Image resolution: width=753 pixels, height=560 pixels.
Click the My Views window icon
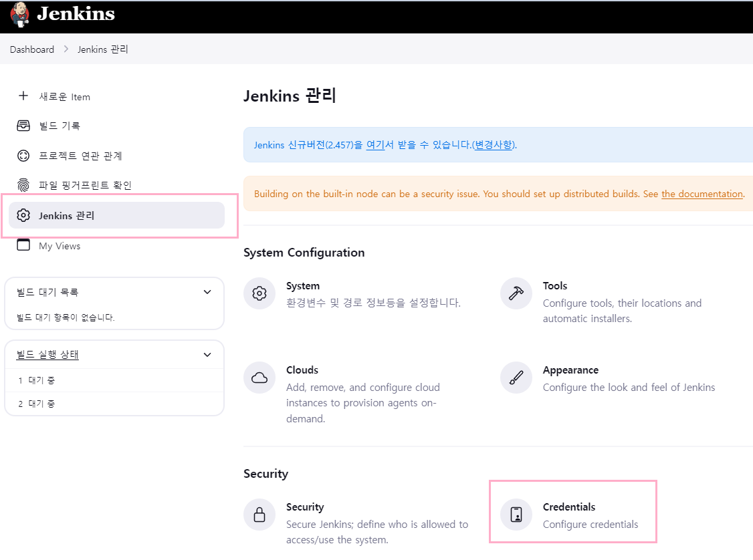[x=23, y=245]
